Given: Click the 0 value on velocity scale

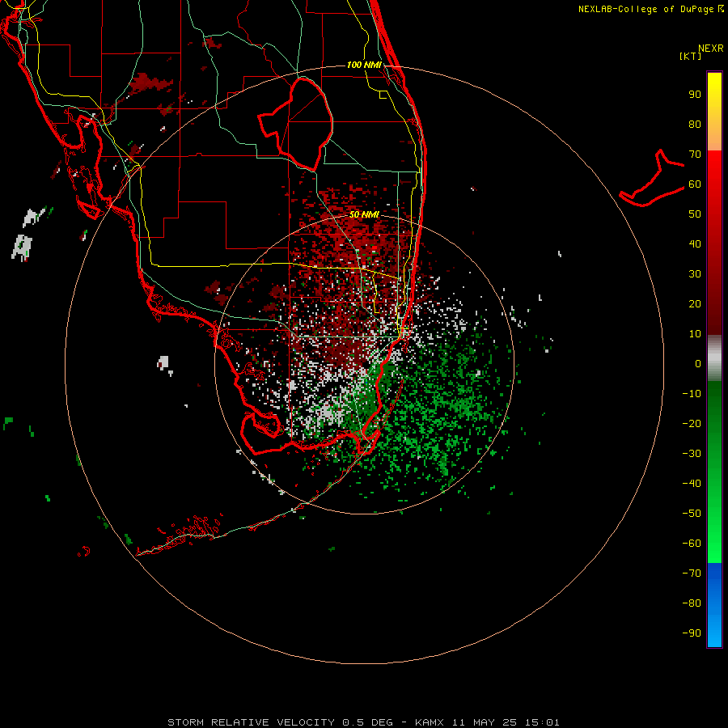Looking at the screenshot, I should 698,364.
